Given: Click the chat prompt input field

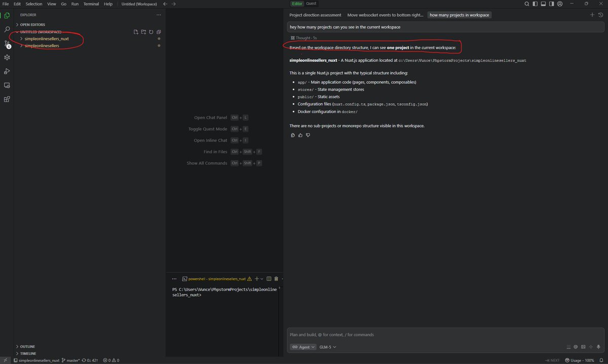Looking at the screenshot, I should (446, 335).
